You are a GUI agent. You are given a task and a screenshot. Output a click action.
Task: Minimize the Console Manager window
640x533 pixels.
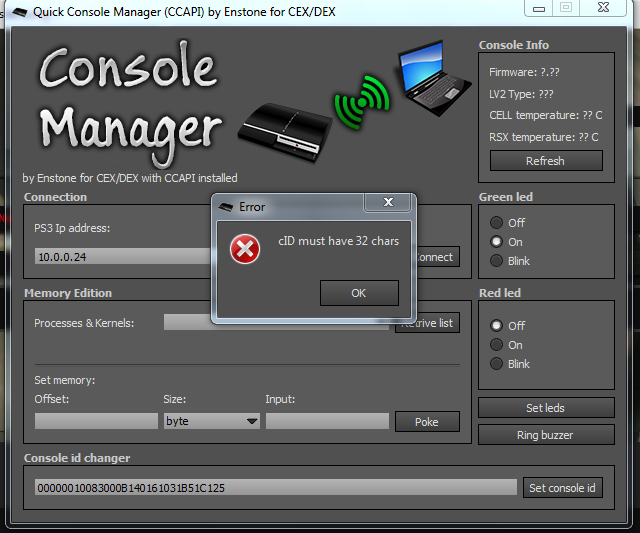click(539, 8)
